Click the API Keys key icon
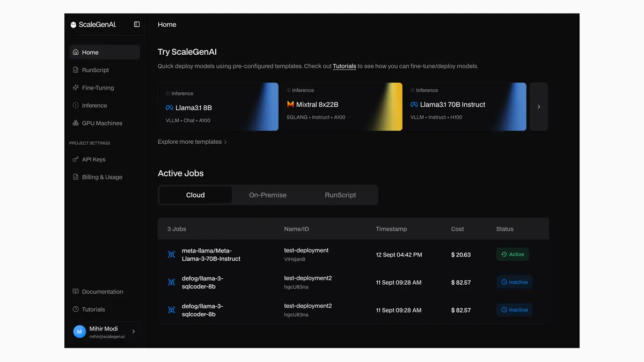 [x=76, y=159]
